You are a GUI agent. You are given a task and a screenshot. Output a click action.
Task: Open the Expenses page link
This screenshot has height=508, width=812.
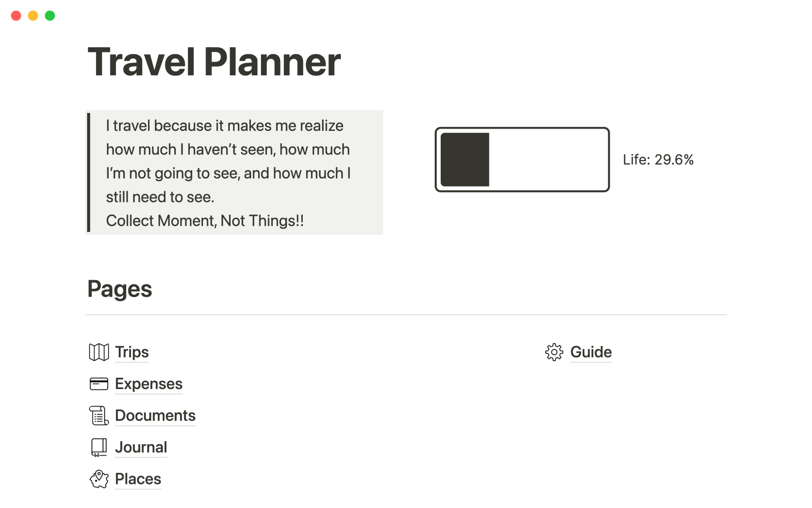point(149,384)
